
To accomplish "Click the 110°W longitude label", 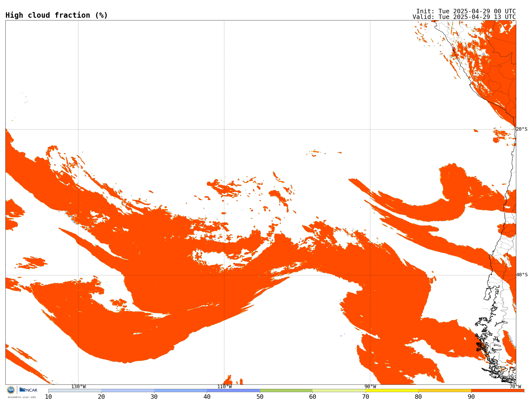I will (224, 386).
